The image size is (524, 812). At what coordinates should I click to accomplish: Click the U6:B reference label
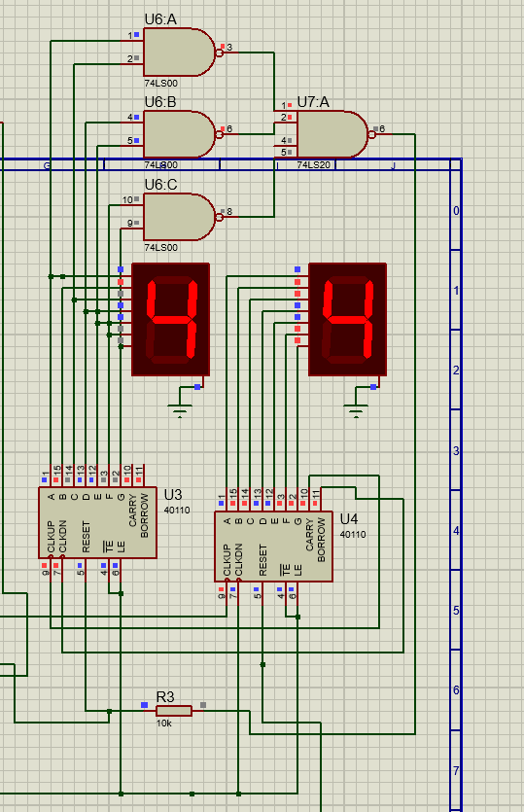160,102
